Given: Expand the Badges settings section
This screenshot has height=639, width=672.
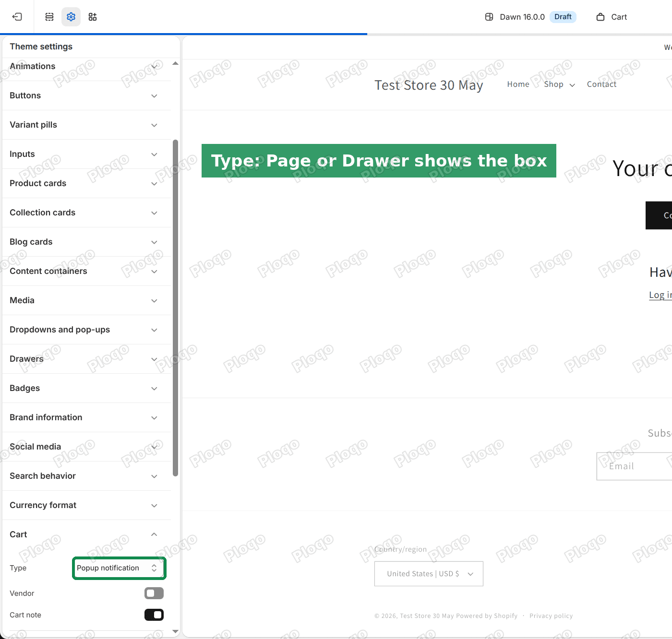Looking at the screenshot, I should [x=86, y=388].
